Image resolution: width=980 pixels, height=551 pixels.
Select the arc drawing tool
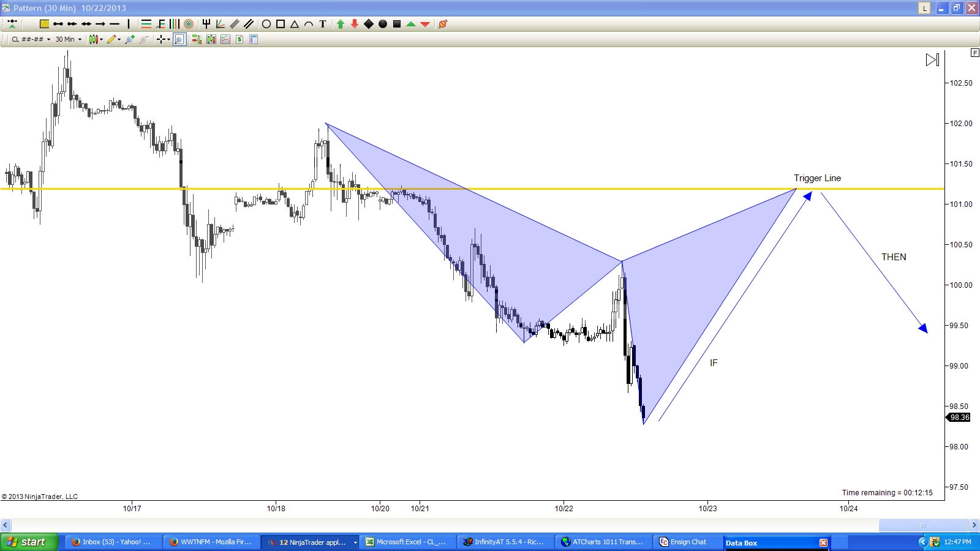coord(309,24)
